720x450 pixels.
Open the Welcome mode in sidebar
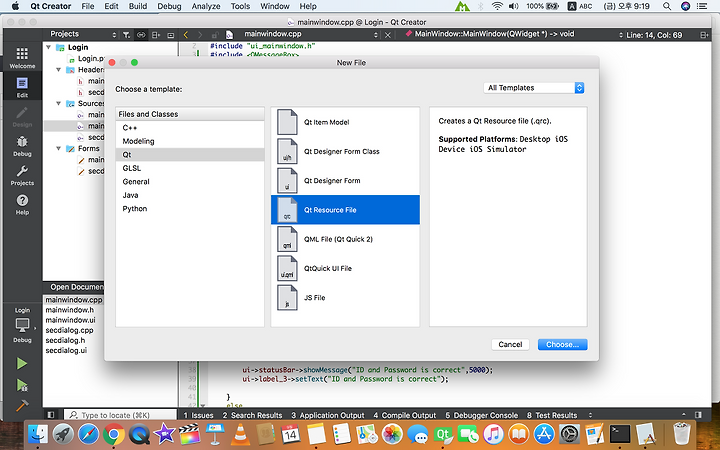click(22, 57)
